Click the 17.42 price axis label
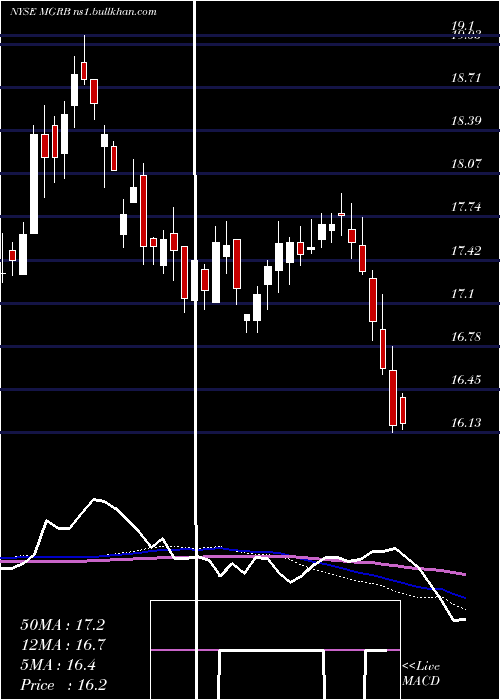This screenshot has height=700, width=500. coord(467,251)
